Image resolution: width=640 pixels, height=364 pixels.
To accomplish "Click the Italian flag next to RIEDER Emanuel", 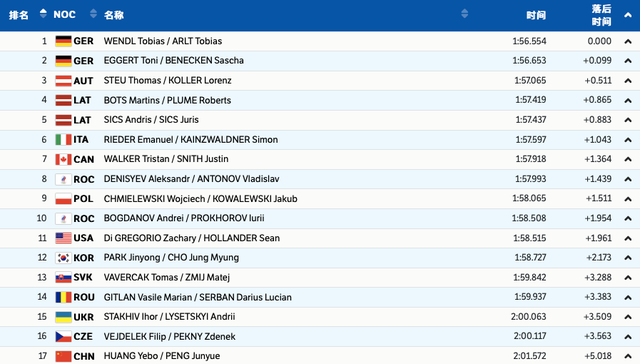I will click(x=63, y=140).
